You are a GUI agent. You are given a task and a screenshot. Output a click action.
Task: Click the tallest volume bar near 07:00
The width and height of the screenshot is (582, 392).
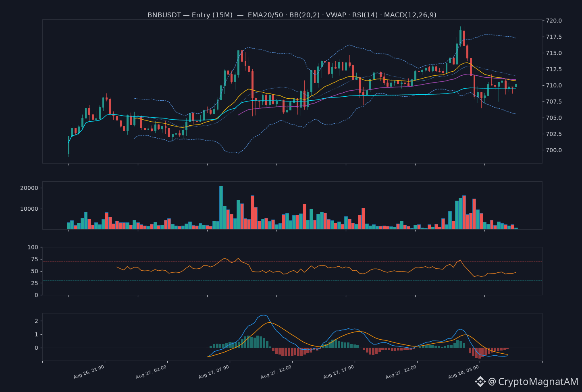click(221, 207)
